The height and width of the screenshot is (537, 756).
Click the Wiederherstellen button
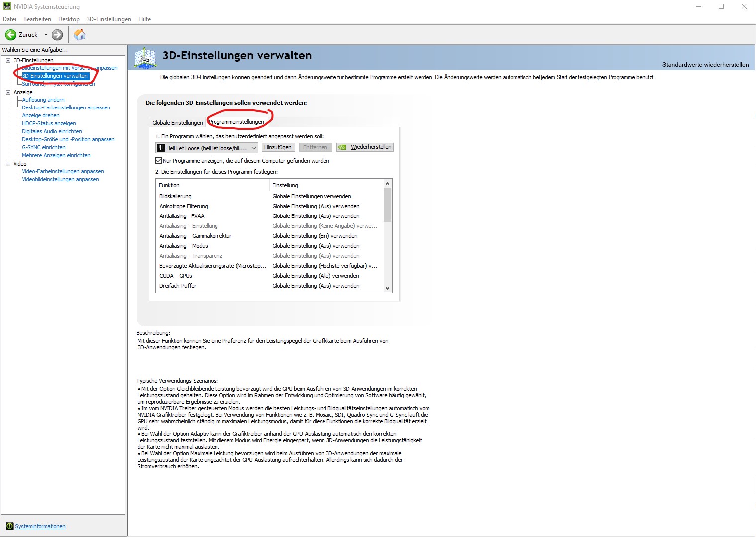pos(365,147)
